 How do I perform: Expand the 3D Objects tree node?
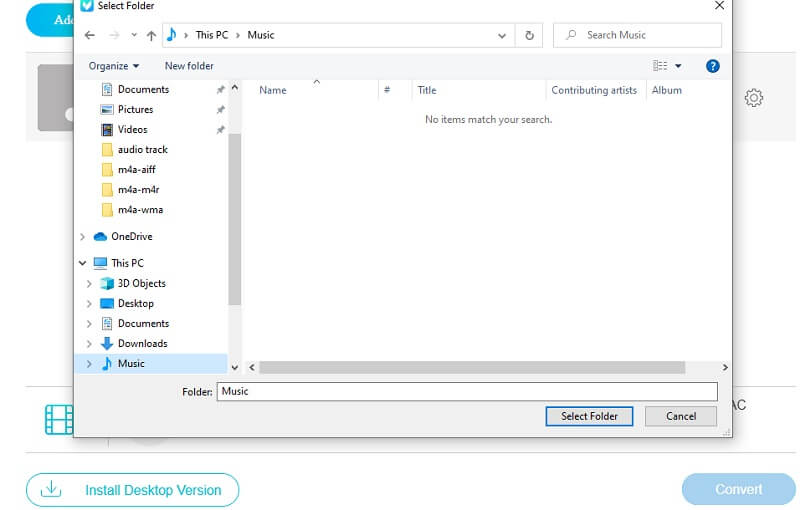(x=89, y=283)
